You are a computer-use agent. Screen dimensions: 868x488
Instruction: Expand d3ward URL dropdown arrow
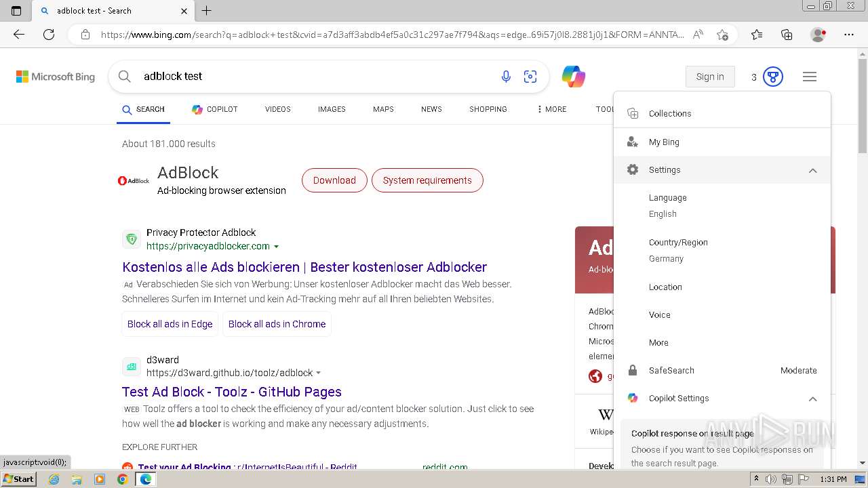point(319,373)
